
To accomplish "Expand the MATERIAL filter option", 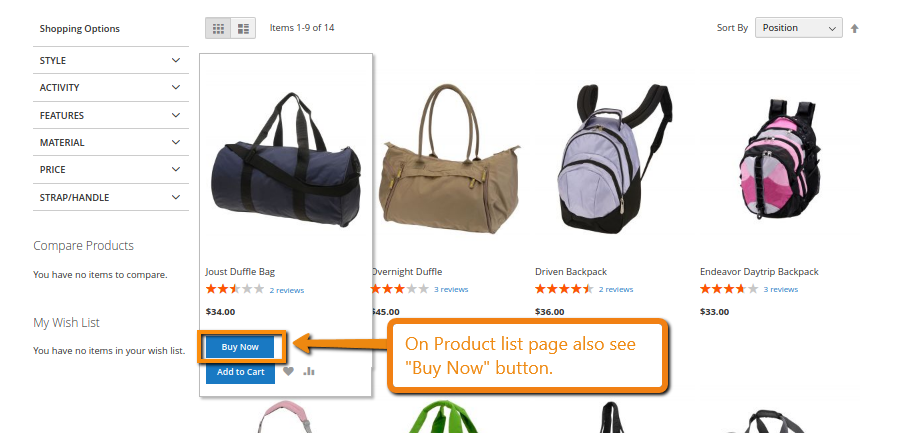I will [x=111, y=142].
